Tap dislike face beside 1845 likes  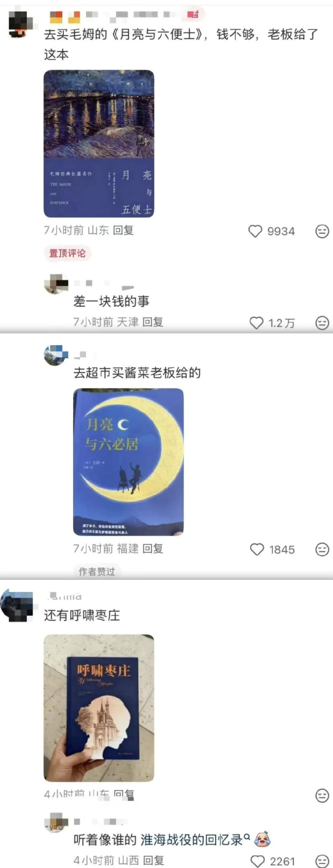[322, 549]
